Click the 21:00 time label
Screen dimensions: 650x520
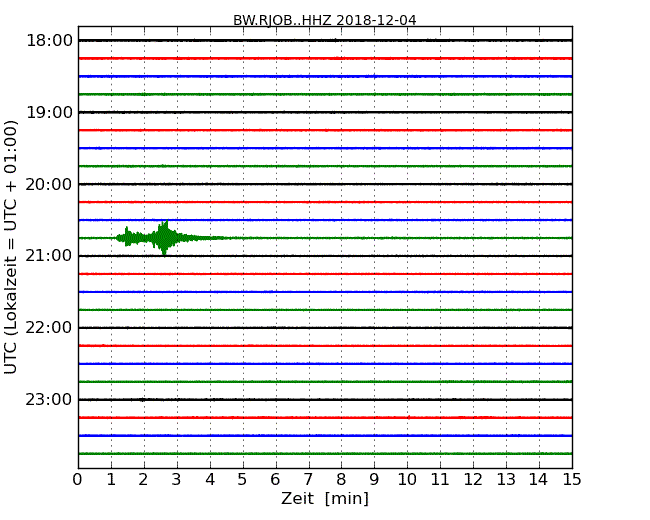click(x=49, y=255)
